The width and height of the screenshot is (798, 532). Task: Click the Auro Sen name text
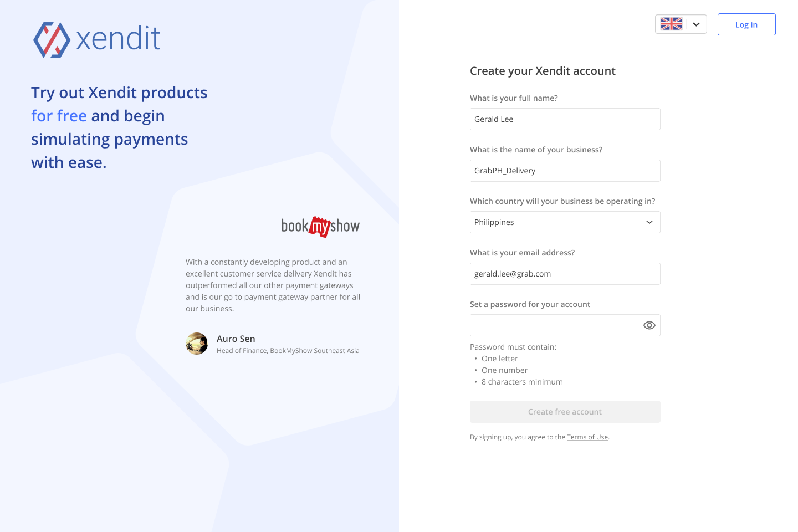(x=236, y=339)
